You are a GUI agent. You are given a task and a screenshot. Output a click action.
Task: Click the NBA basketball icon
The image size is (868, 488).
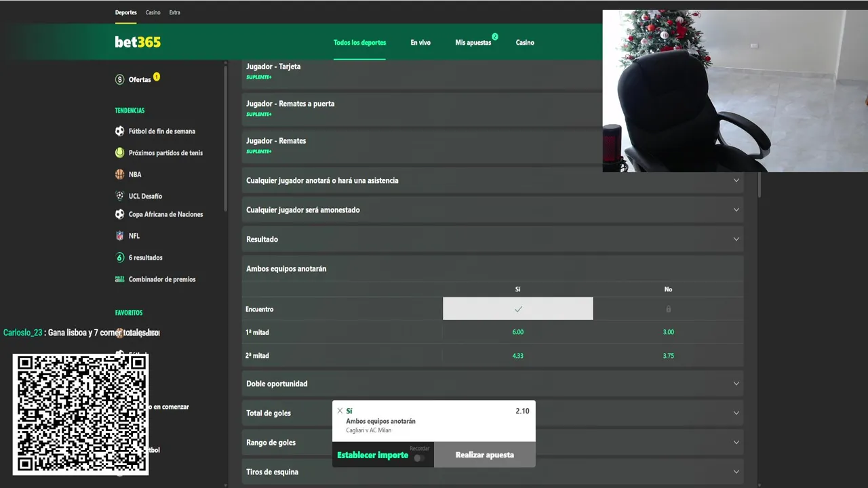click(x=120, y=174)
